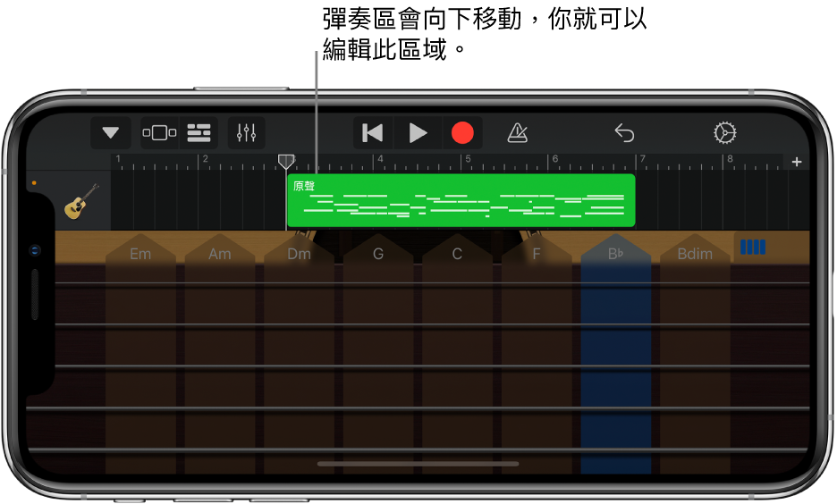Play the Am chord strip

[x=219, y=354]
